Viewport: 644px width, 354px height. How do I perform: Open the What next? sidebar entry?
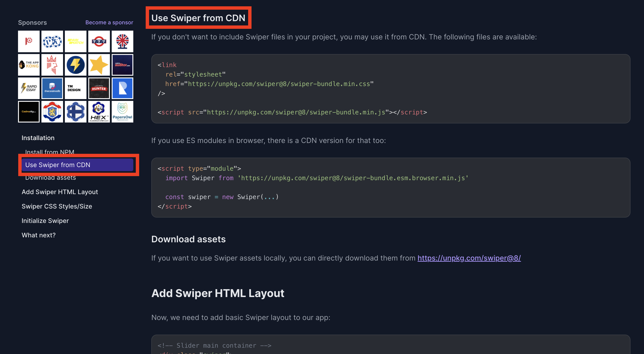[39, 235]
